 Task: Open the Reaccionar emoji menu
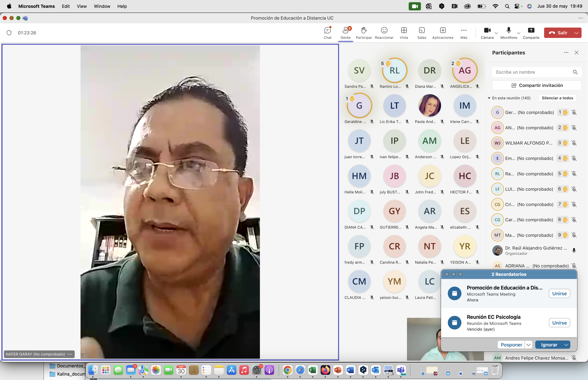(384, 33)
